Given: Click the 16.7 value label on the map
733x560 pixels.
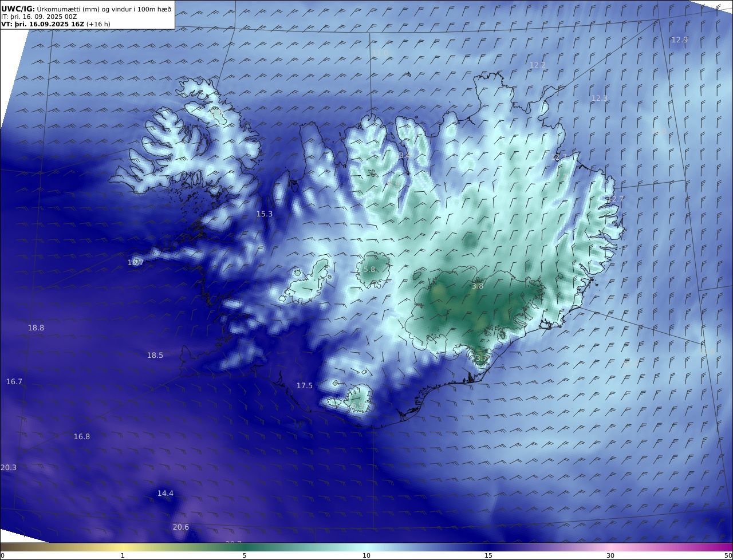Looking at the screenshot, I should click(x=14, y=382).
